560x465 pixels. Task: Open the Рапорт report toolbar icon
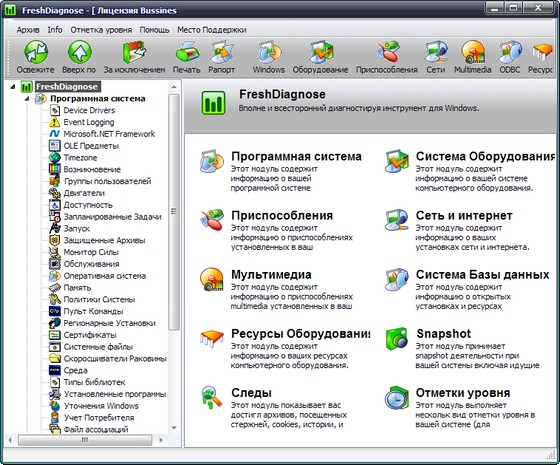pyautogui.click(x=222, y=52)
